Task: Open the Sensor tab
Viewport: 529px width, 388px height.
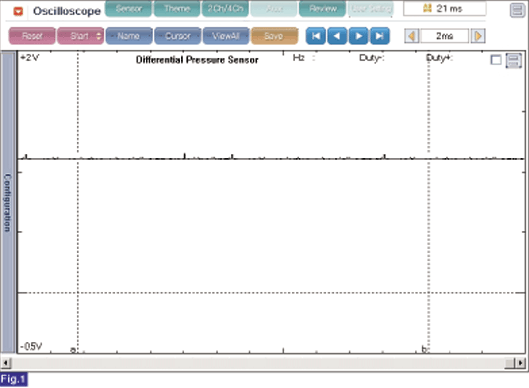Action: tap(129, 9)
